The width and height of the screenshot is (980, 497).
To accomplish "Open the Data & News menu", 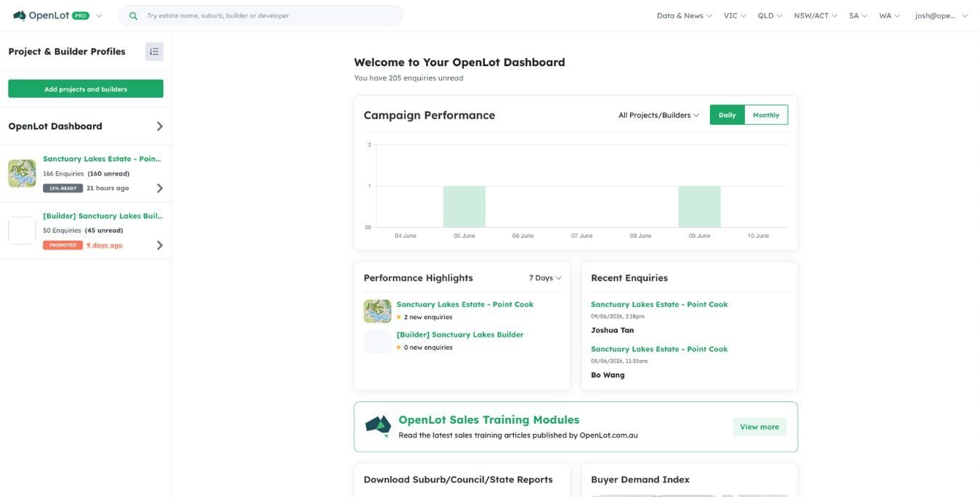I will [684, 15].
